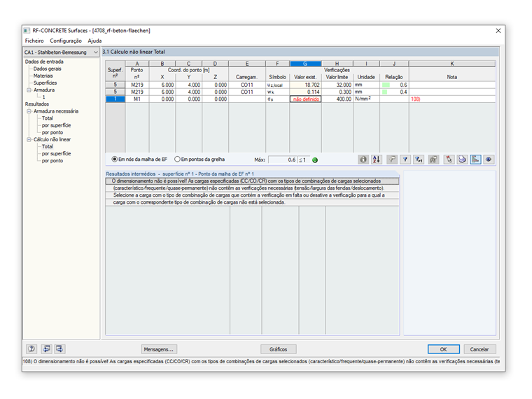
Task: Click the info icon in the results toolbar
Action: [x=363, y=160]
